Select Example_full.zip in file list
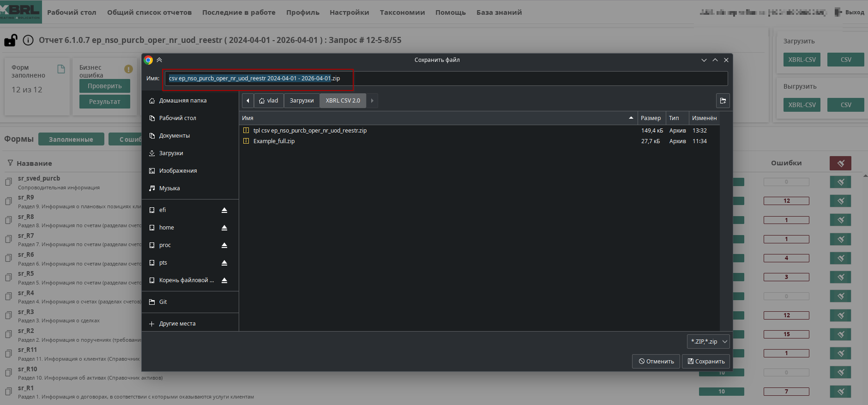This screenshot has width=868, height=405. coord(274,141)
